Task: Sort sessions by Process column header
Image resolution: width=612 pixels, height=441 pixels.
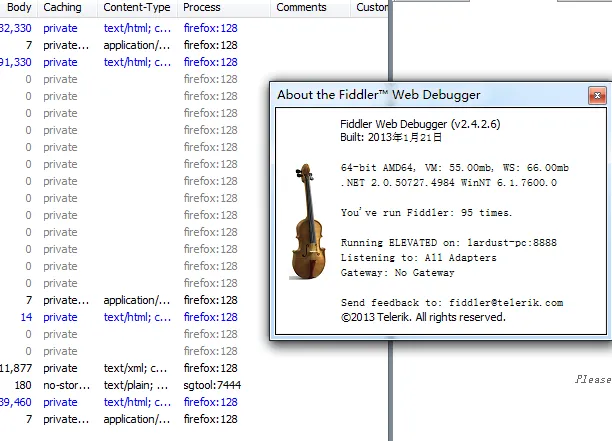Action: [224, 7]
